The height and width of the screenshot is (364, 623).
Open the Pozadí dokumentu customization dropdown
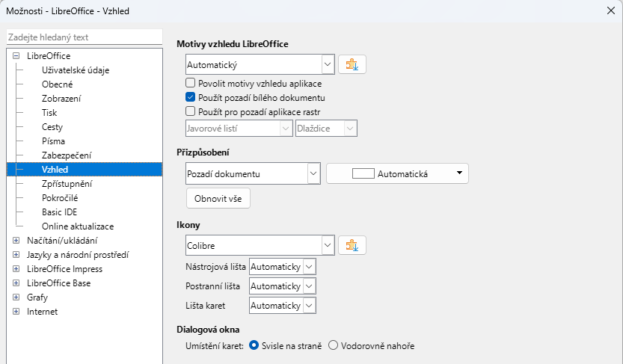point(253,173)
